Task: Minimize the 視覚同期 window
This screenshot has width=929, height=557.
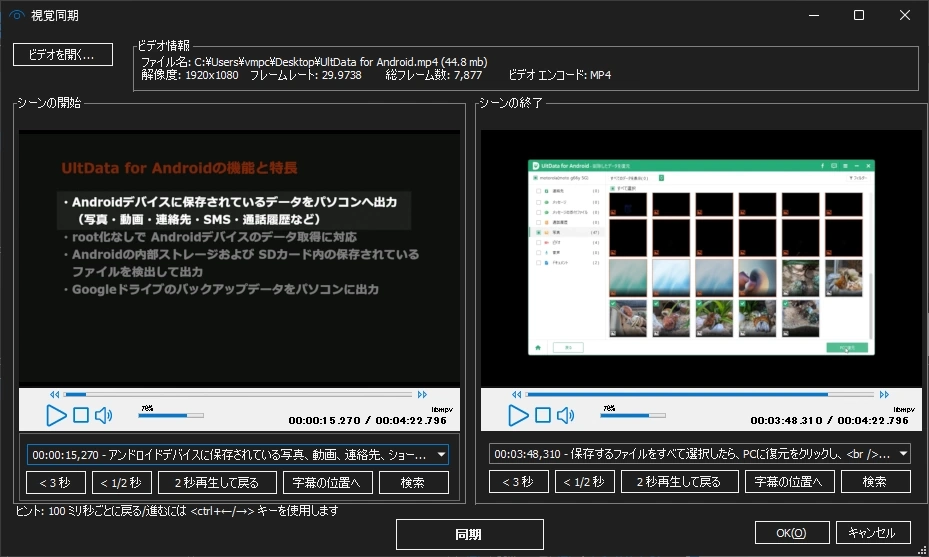Action: (814, 15)
